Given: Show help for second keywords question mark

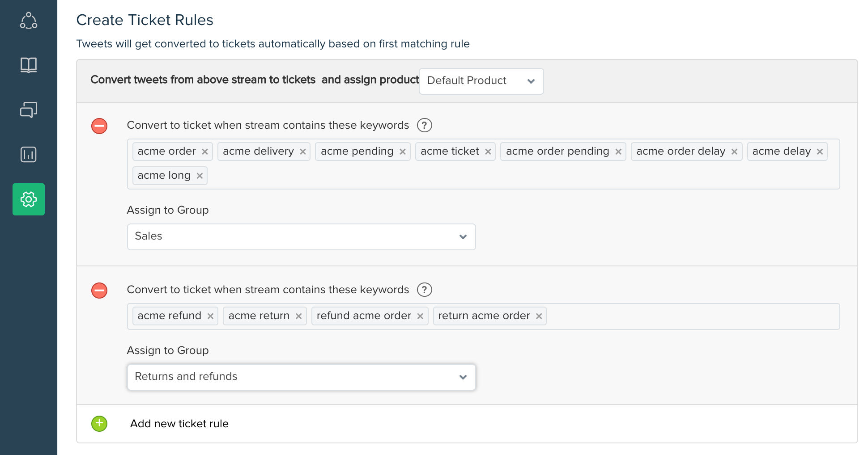Looking at the screenshot, I should (x=424, y=290).
